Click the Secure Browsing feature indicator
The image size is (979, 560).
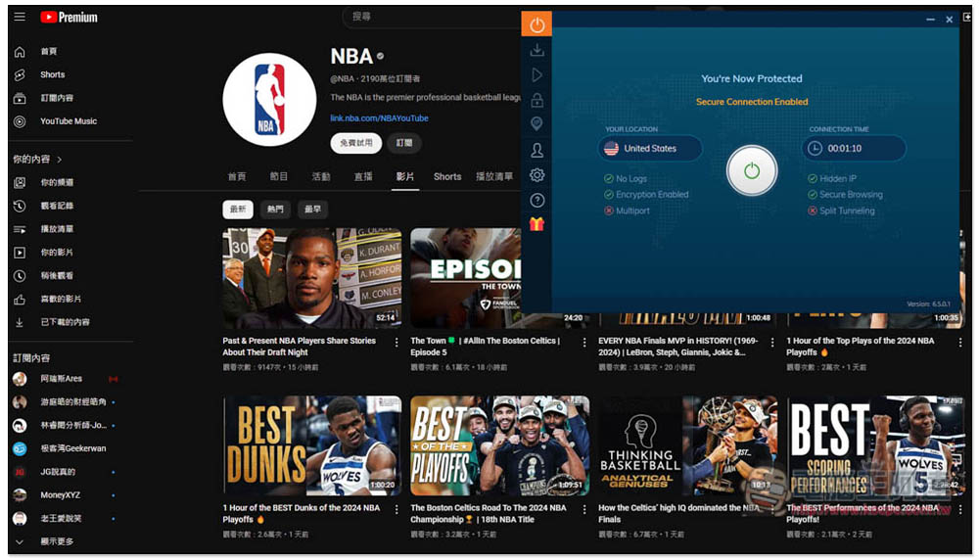pos(845,195)
